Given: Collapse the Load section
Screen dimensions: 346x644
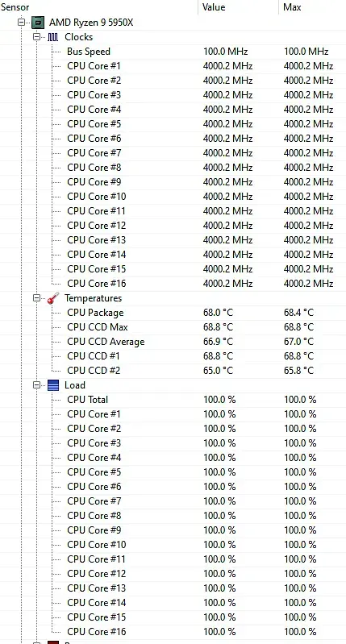Looking at the screenshot, I should [x=37, y=385].
